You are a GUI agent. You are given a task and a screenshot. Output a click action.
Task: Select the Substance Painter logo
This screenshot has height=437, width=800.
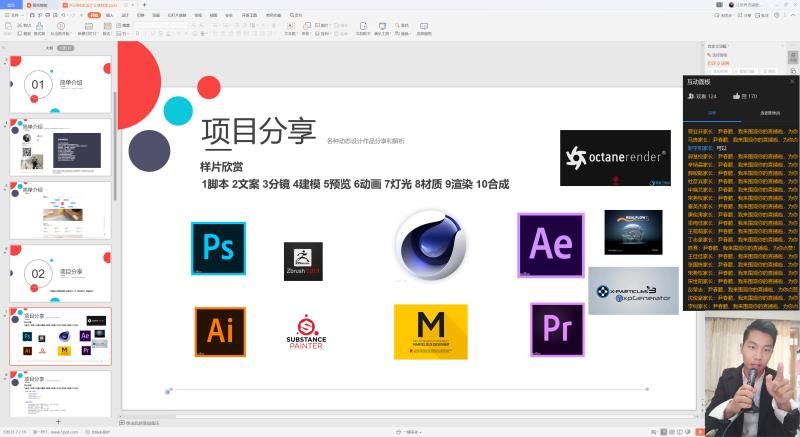[306, 332]
